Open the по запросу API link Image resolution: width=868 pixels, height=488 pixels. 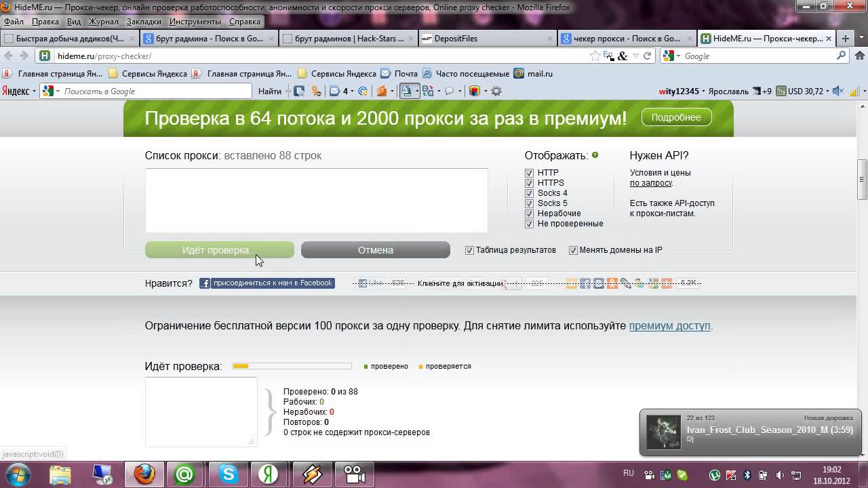click(x=650, y=183)
